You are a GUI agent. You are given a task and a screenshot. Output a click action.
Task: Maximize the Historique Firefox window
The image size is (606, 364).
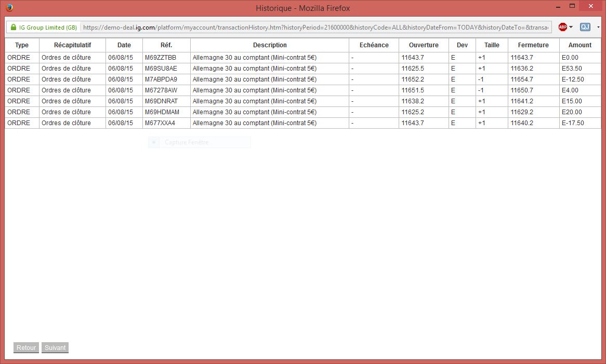click(x=572, y=6)
